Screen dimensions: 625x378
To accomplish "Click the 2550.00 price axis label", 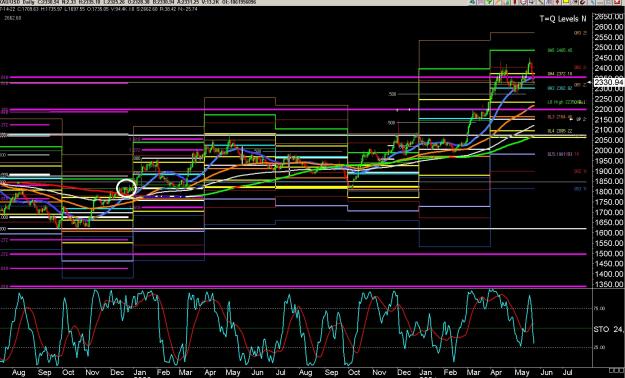I will [x=608, y=37].
